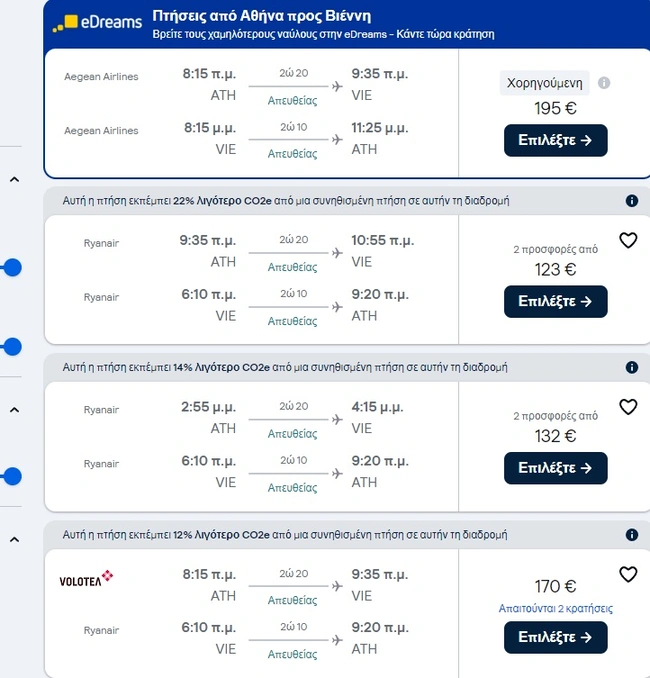
Task: Click the slider handle beside the 9:35 π.μ. Ryanair departure
Action: (x=12, y=267)
